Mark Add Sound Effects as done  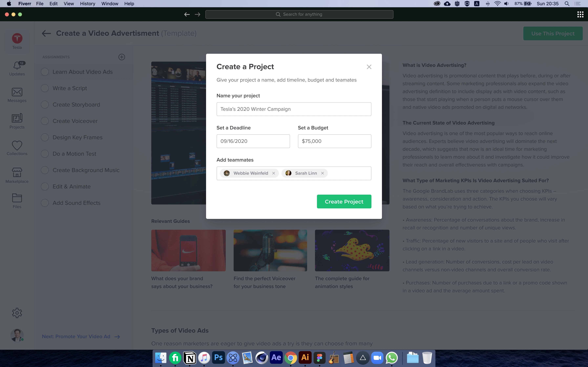[45, 203]
